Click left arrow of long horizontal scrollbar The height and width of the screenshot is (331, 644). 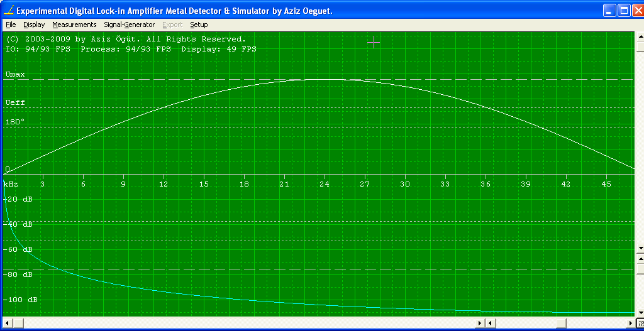6,323
